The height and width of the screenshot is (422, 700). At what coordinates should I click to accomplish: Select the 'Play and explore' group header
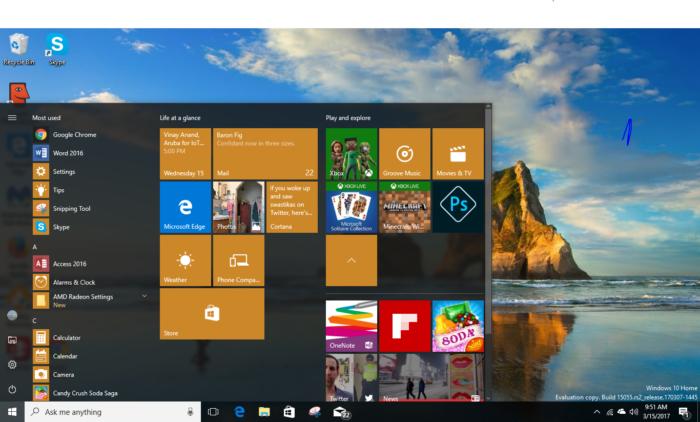[348, 118]
